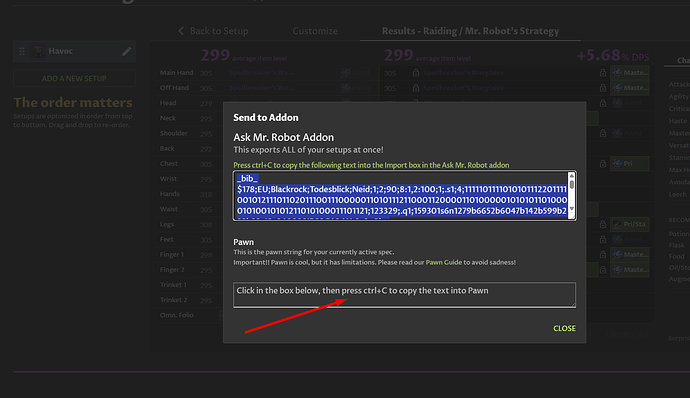
Task: Click the back chevron before Back to Setup
Action: [x=181, y=31]
